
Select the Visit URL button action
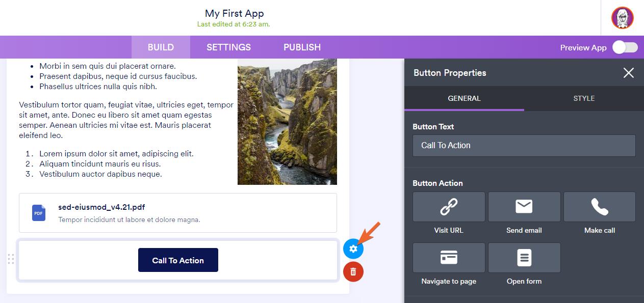tap(449, 207)
